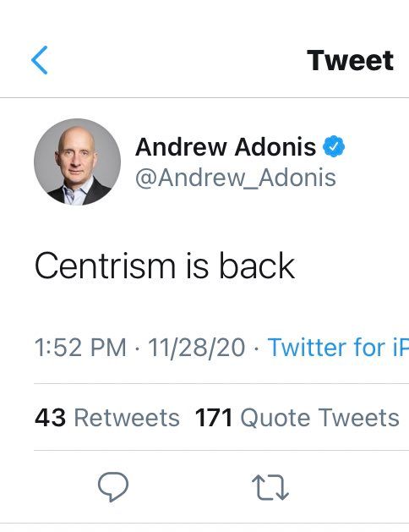View the 171 Quote Tweets list

(297, 417)
